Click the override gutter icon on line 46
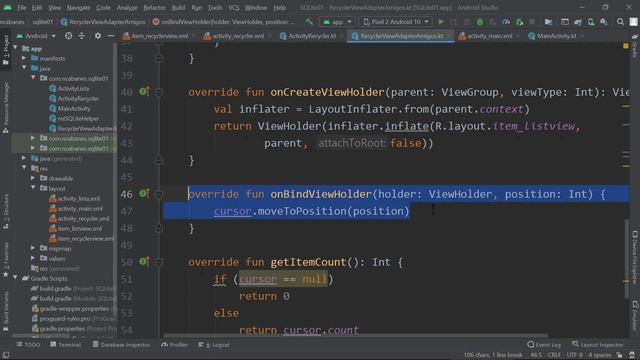 pyautogui.click(x=144, y=193)
